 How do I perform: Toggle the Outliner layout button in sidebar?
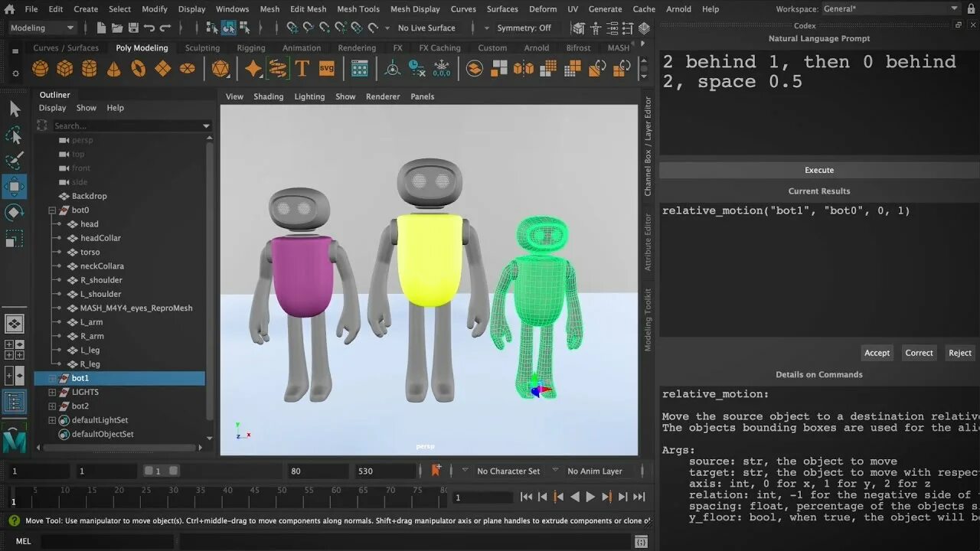[x=15, y=402]
